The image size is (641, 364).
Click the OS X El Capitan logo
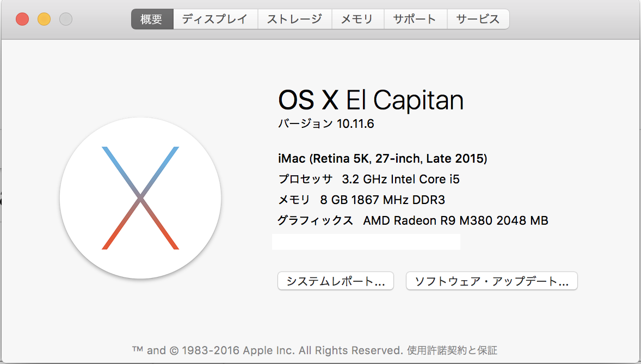tap(140, 198)
